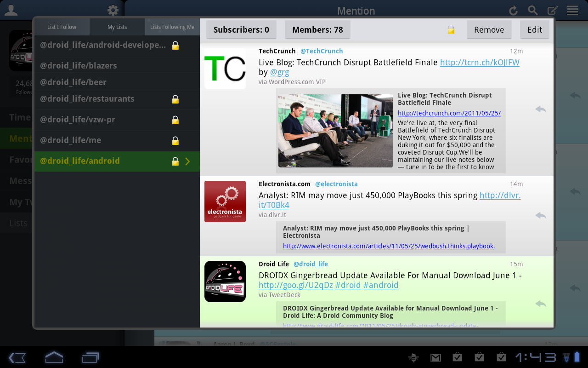588x368 pixels.
Task: Expand the @droid_life/android list chevron
Action: [187, 161]
